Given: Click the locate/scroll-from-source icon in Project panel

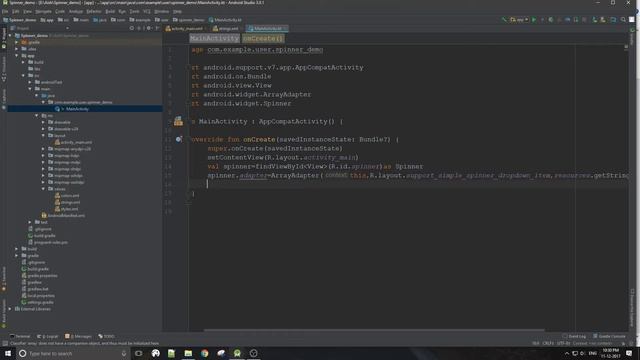Looking at the screenshot, I should pyautogui.click(x=131, y=28).
